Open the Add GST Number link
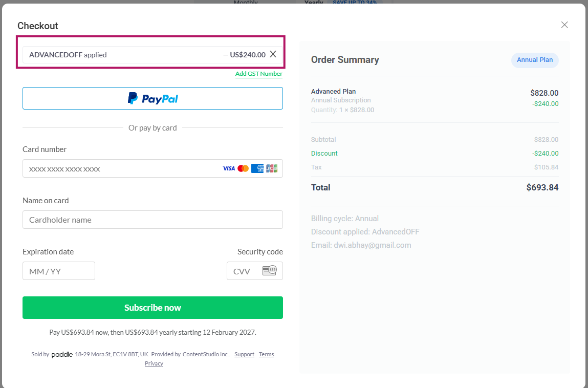The width and height of the screenshot is (588, 388). coord(258,74)
